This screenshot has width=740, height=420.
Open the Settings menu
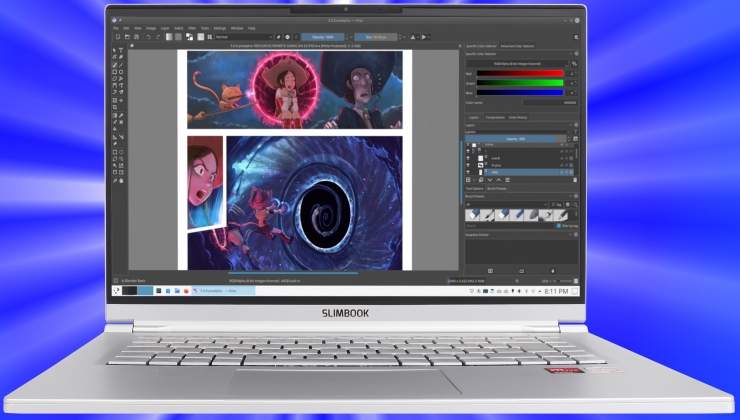[220, 28]
